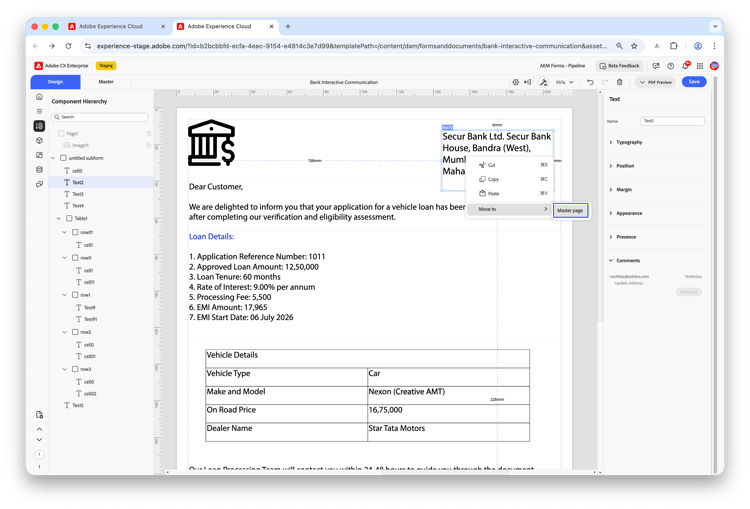Open the 95% zoom dropdown

(x=564, y=82)
